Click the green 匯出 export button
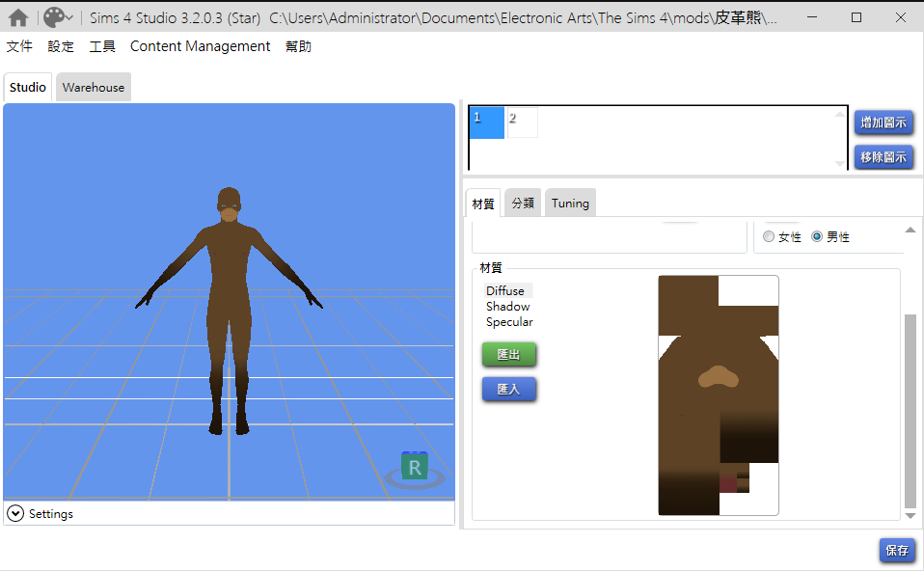 coord(508,355)
